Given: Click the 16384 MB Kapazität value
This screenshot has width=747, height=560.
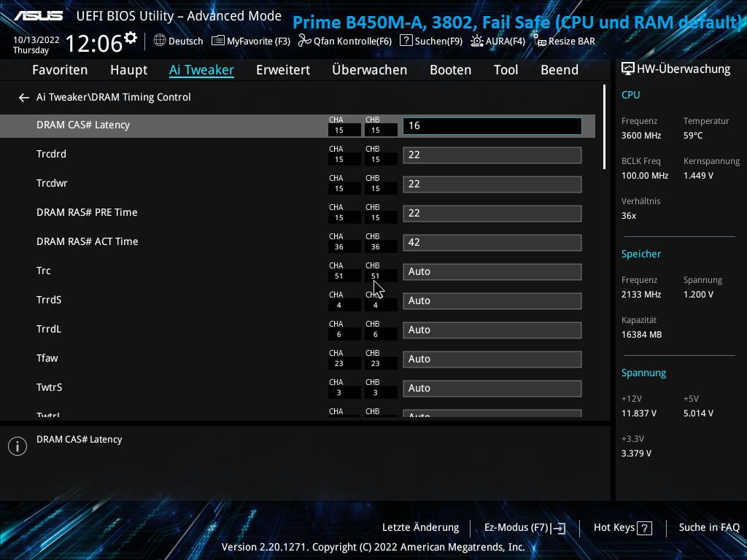Looking at the screenshot, I should pyautogui.click(x=641, y=335).
